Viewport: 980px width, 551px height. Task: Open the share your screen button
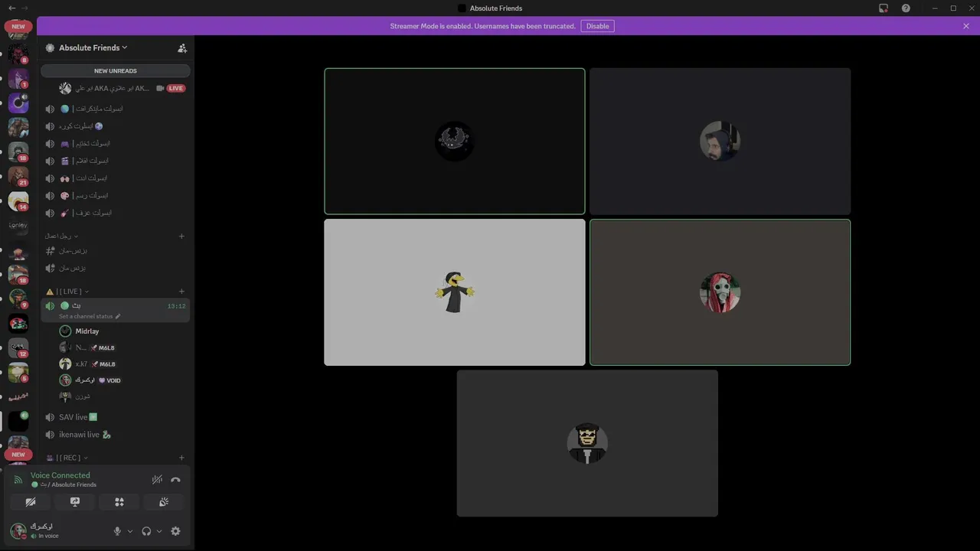[x=75, y=502]
